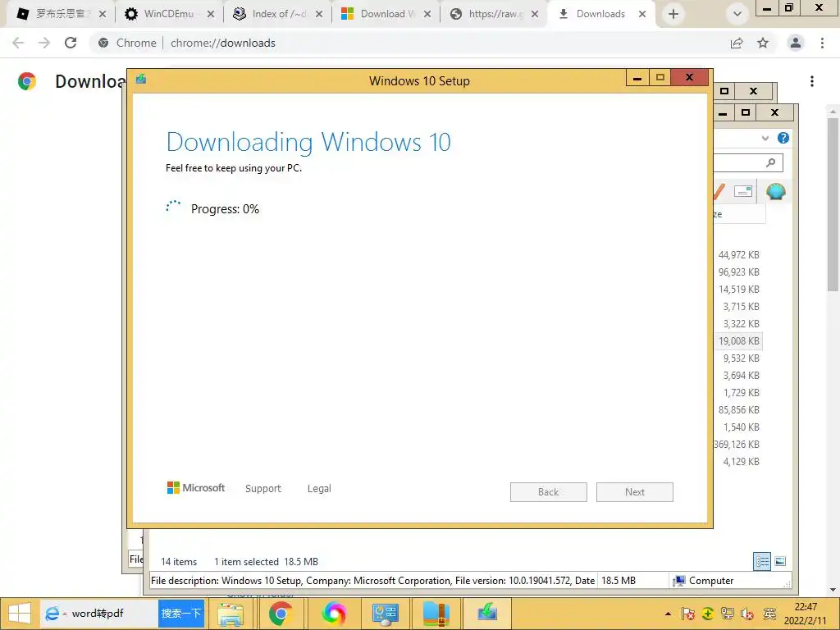
Task: Click the Internet Explorer icon in taskbar search
Action: pyautogui.click(x=52, y=614)
